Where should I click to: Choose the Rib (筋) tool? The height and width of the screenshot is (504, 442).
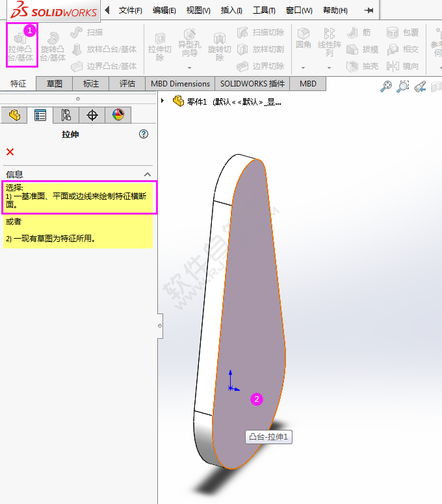click(359, 32)
